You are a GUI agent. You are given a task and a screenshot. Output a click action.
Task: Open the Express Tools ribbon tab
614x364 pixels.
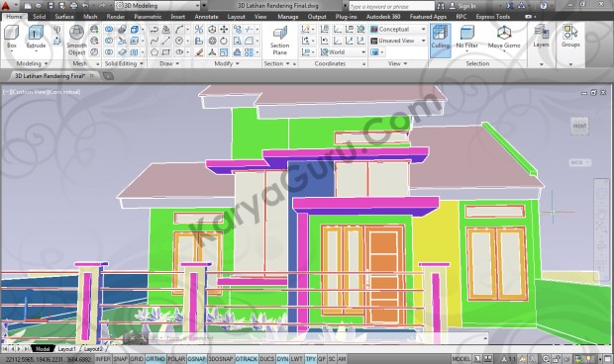point(493,17)
